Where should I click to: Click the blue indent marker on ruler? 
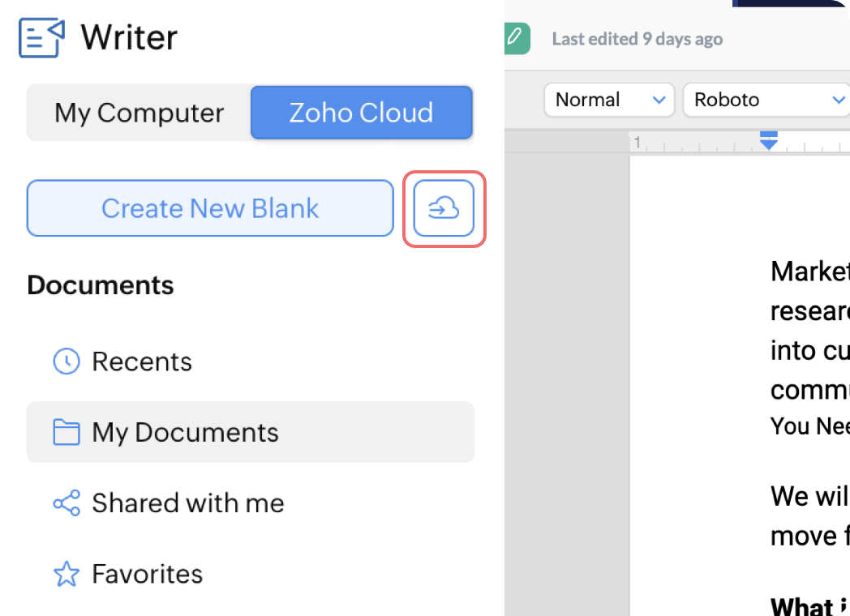769,140
